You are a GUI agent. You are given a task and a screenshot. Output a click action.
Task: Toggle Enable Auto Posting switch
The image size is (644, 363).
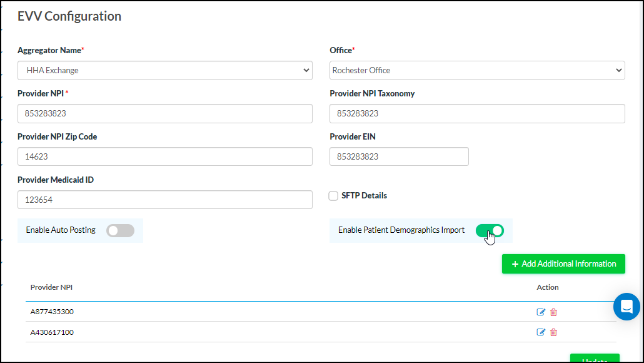point(120,230)
